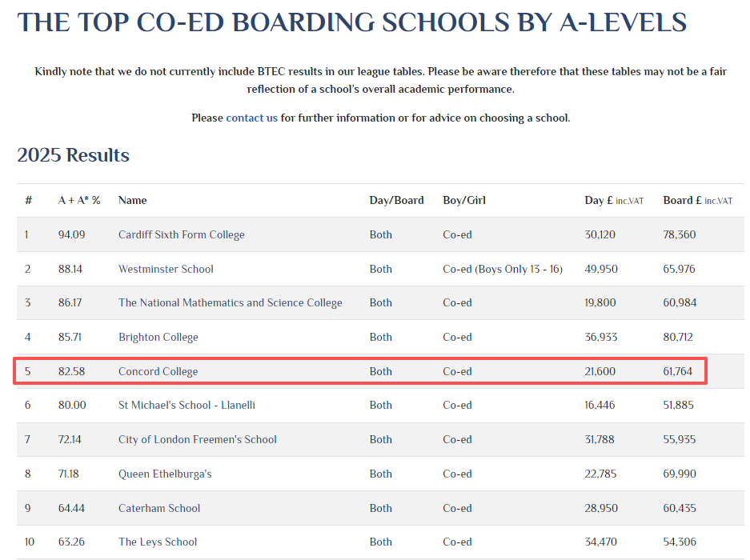
Task: Open Cardiff Sixth Form College link
Action: (181, 234)
